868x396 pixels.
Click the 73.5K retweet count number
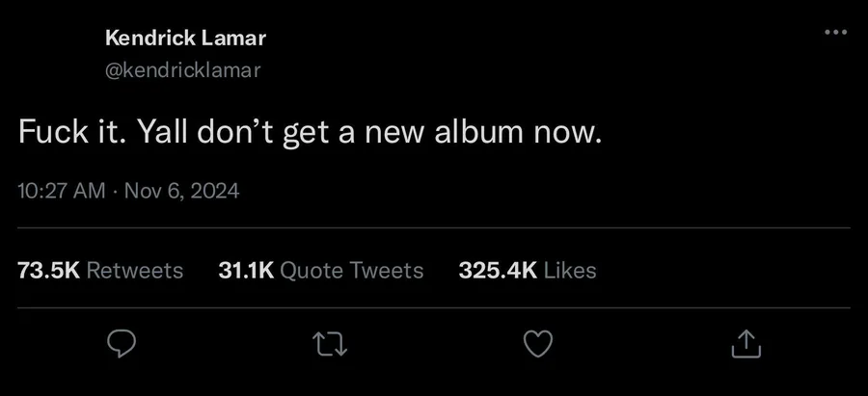coord(48,271)
